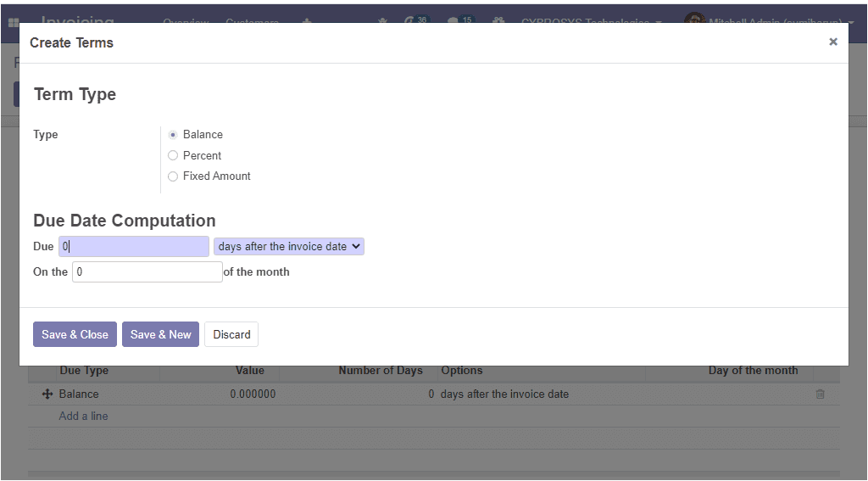
Task: Open the apps grid menu icon
Action: point(14,22)
